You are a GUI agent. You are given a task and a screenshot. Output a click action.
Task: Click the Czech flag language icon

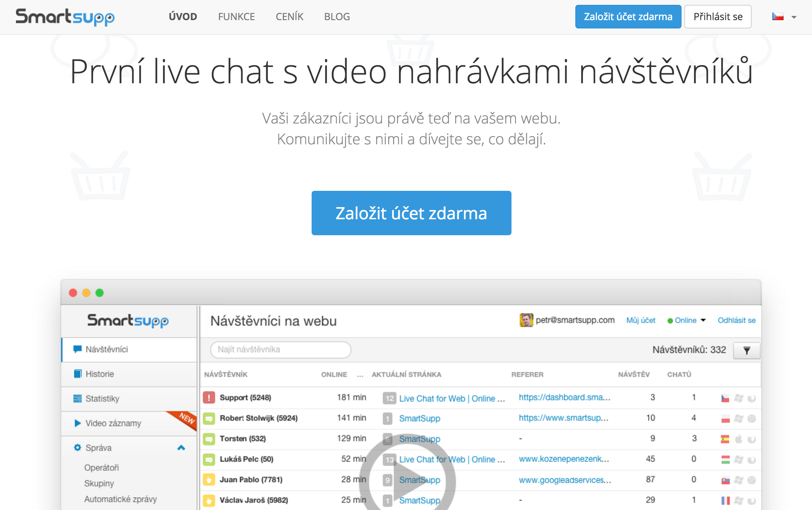click(778, 17)
